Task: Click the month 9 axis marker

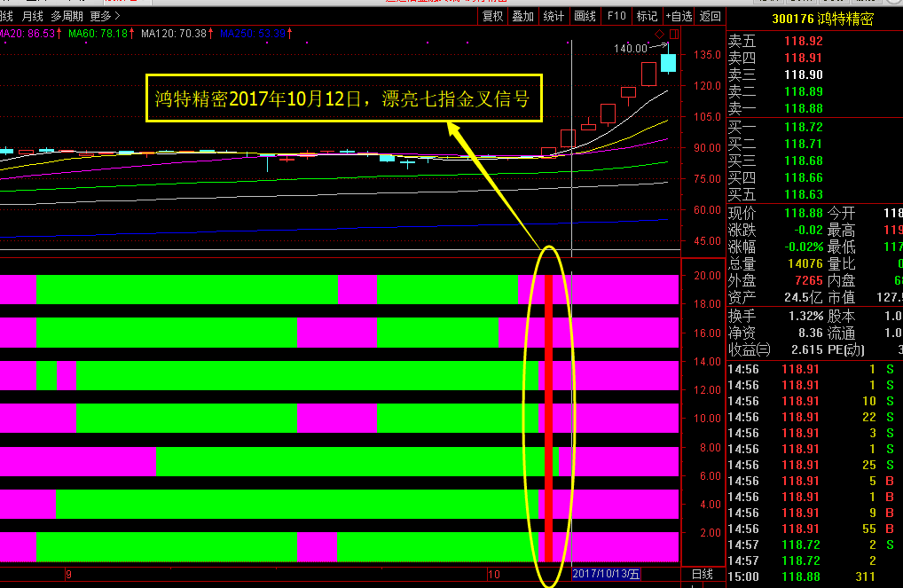Action: 68,574
